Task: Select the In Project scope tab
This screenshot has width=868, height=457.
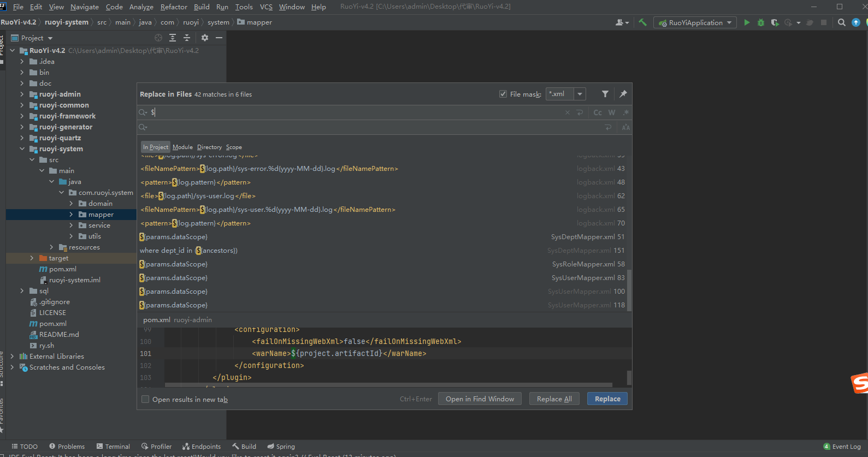Action: [x=156, y=147]
